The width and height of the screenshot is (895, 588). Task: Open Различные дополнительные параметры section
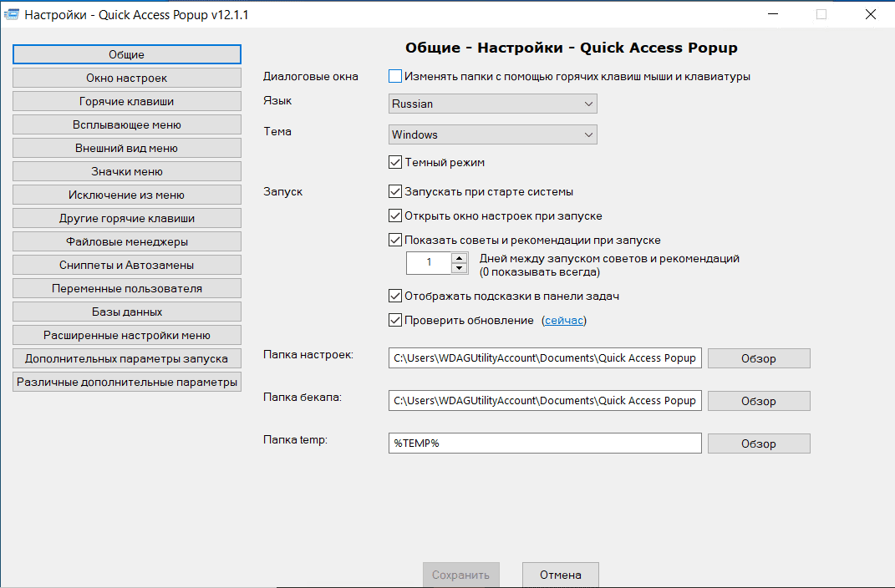[x=127, y=382]
